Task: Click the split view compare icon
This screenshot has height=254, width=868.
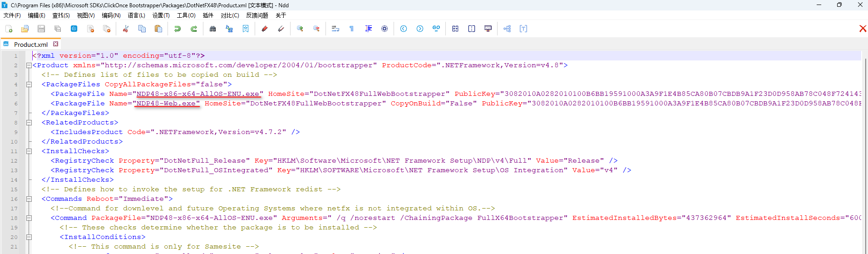Action: point(472,29)
